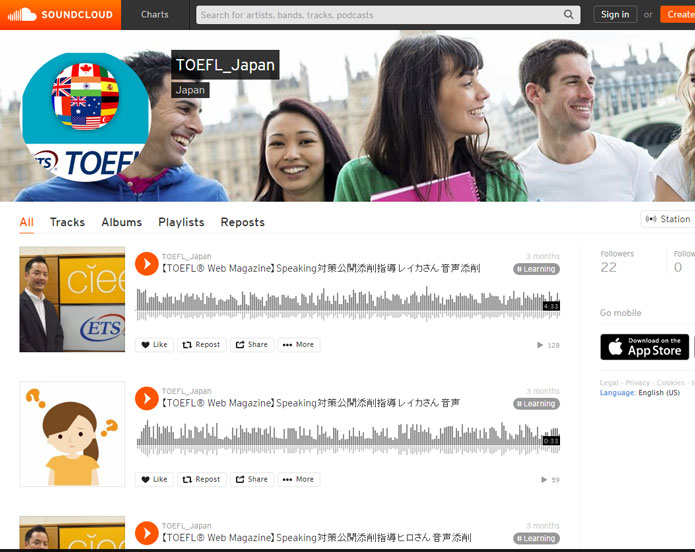
Task: Switch to the Tracks tab
Action: (67, 222)
